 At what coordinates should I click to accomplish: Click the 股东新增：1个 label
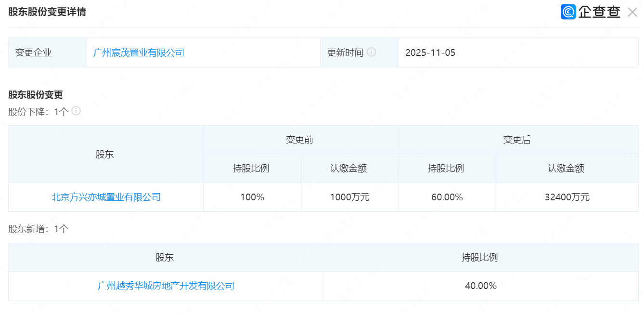pos(39,229)
